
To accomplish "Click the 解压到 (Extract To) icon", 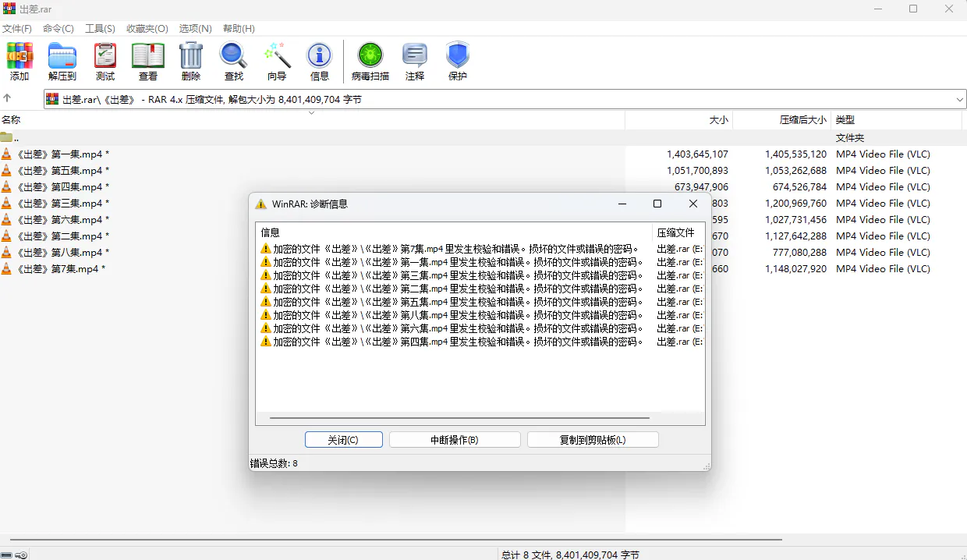I will 62,62.
